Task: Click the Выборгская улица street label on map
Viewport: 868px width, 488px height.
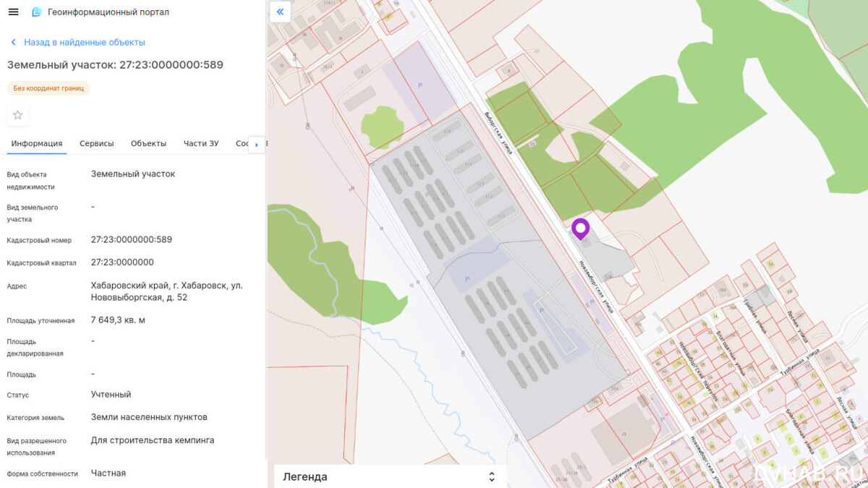Action: pos(498,135)
